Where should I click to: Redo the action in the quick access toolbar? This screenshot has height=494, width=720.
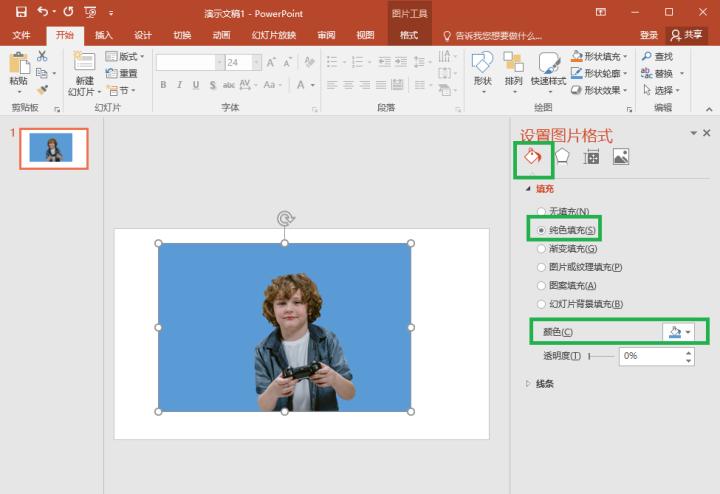coord(68,11)
